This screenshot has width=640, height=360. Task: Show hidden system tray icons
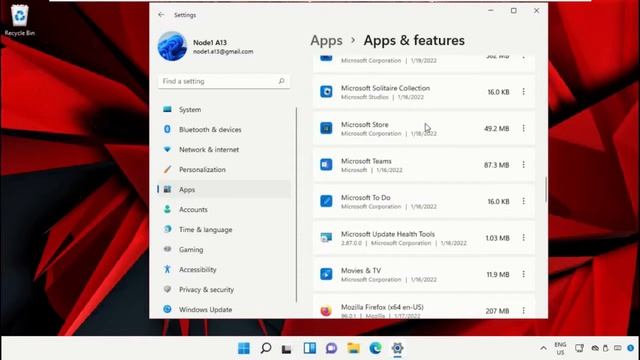(543, 348)
